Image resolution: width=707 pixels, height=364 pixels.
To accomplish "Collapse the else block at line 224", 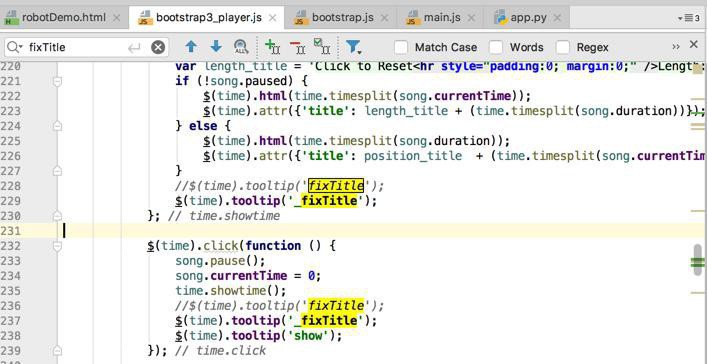I will (57, 126).
